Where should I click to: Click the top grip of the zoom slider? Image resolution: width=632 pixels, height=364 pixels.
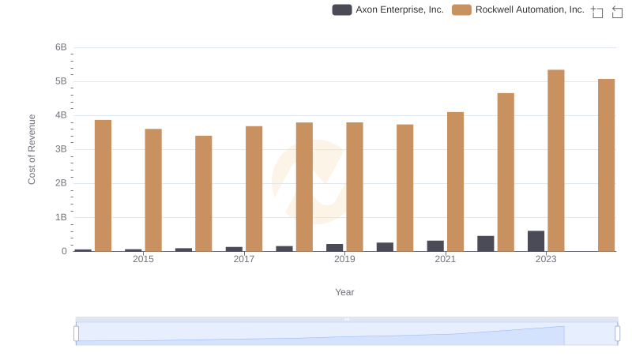347,319
